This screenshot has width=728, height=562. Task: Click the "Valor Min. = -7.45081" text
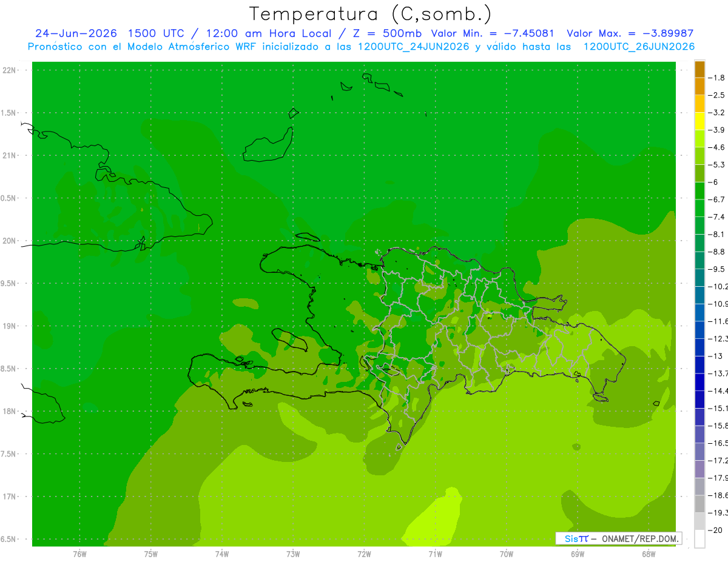click(493, 33)
